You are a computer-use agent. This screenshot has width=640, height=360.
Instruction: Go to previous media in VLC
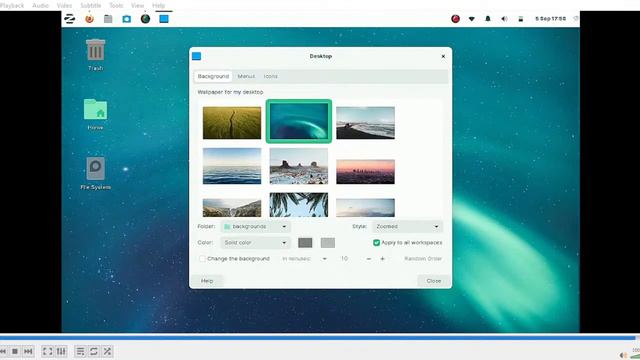point(3,351)
